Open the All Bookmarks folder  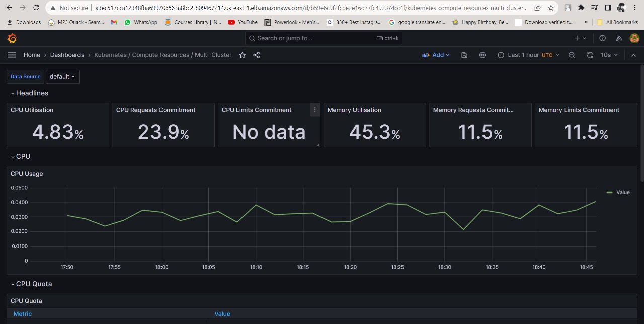617,22
